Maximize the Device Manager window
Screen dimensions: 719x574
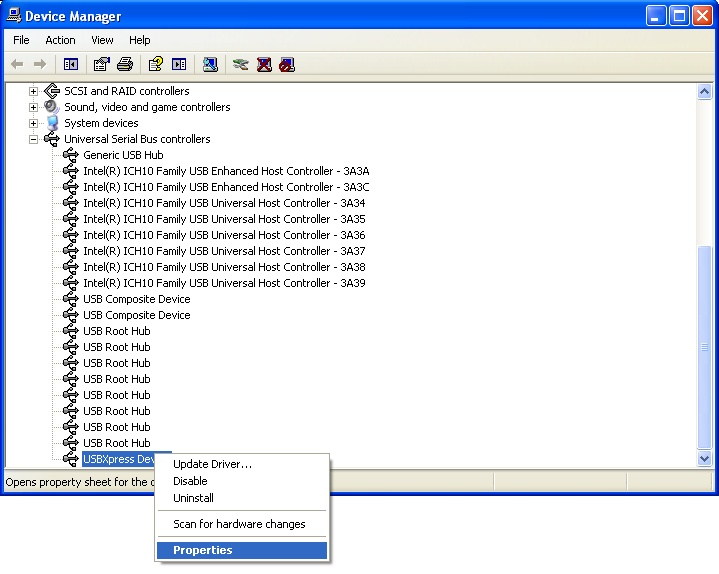pos(679,16)
